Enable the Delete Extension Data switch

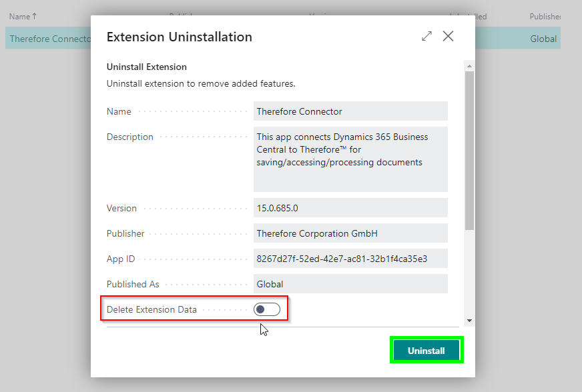pyautogui.click(x=266, y=309)
